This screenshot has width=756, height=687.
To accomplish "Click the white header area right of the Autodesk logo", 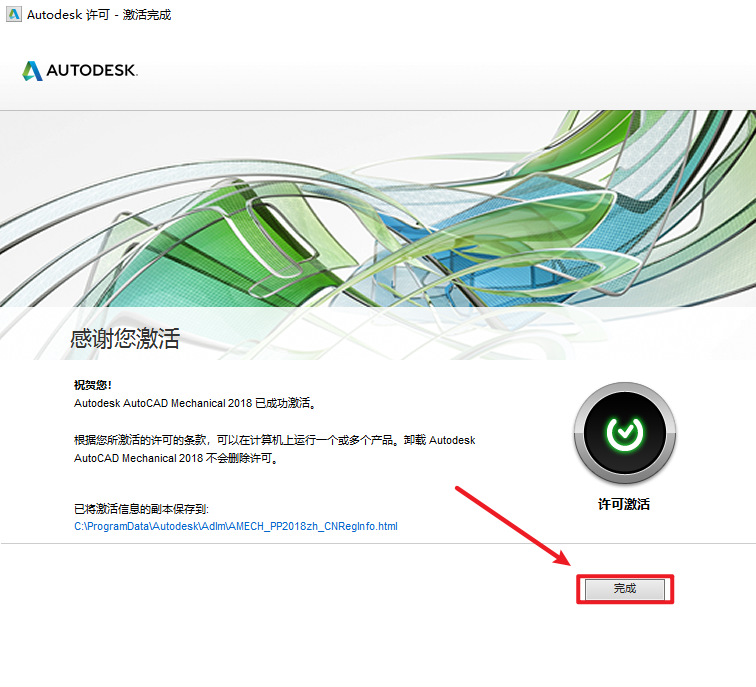I will [x=450, y=72].
